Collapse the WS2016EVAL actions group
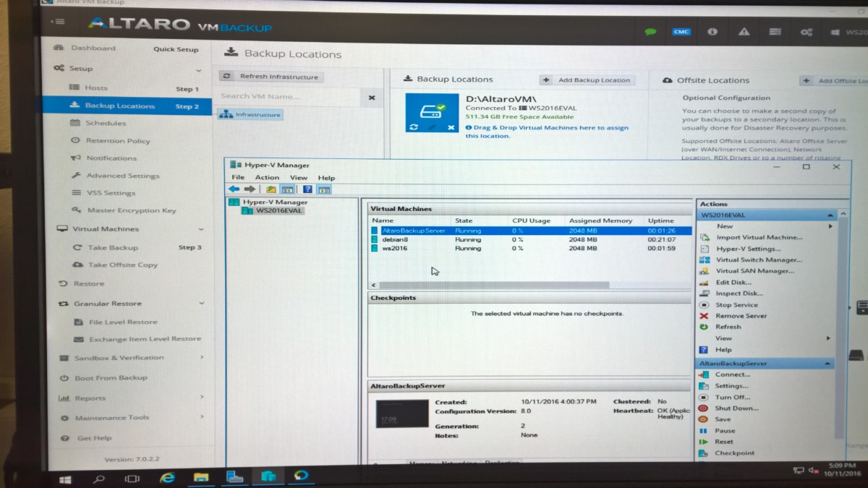Viewport: 868px width, 488px height. click(x=831, y=215)
